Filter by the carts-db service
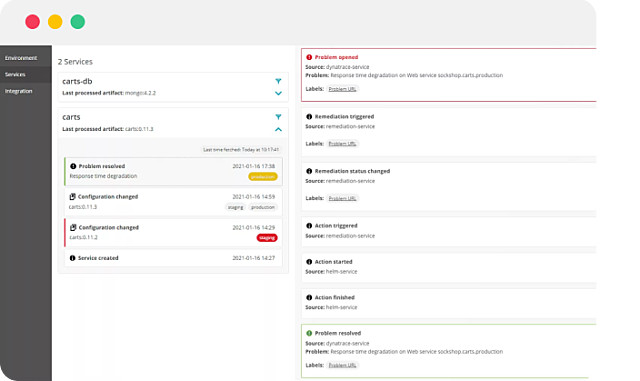 click(x=278, y=81)
